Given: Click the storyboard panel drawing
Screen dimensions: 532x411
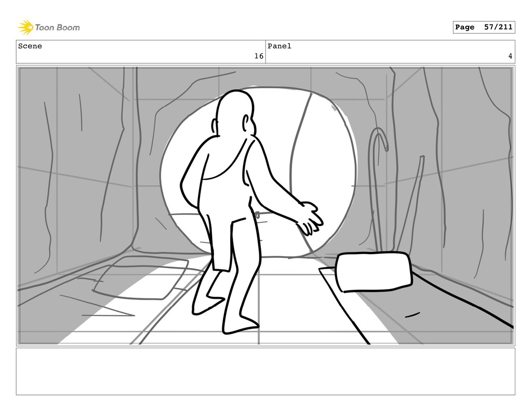Looking at the screenshot, I should (x=265, y=206).
